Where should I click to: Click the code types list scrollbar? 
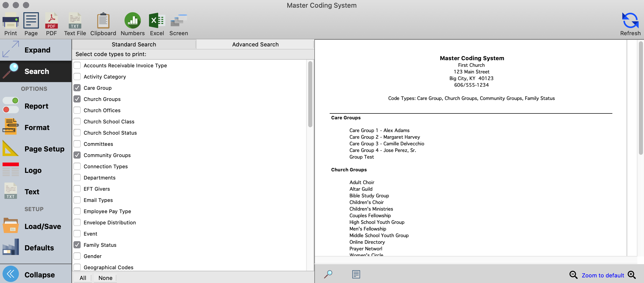point(310,94)
